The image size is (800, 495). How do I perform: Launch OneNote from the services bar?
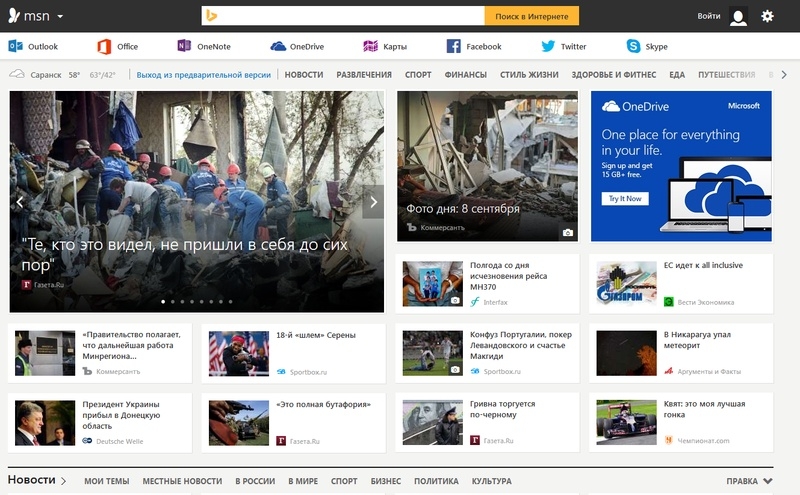pos(184,46)
